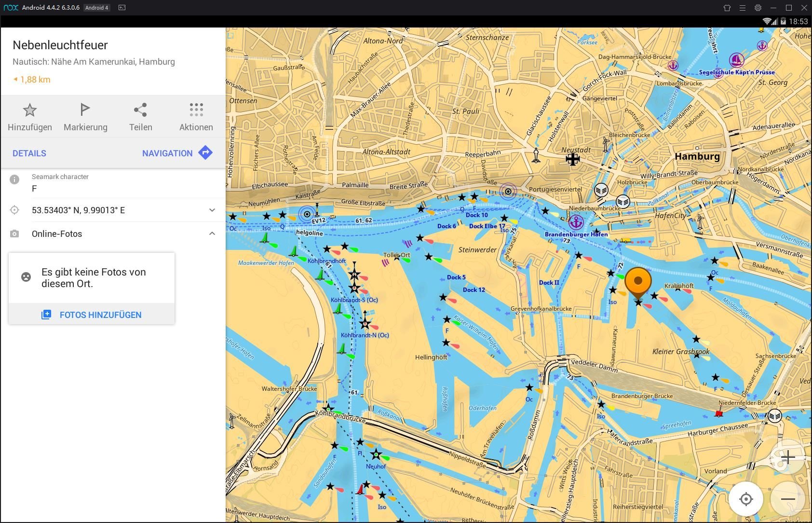
Task: Share this location via Teilen icon
Action: pyautogui.click(x=140, y=110)
